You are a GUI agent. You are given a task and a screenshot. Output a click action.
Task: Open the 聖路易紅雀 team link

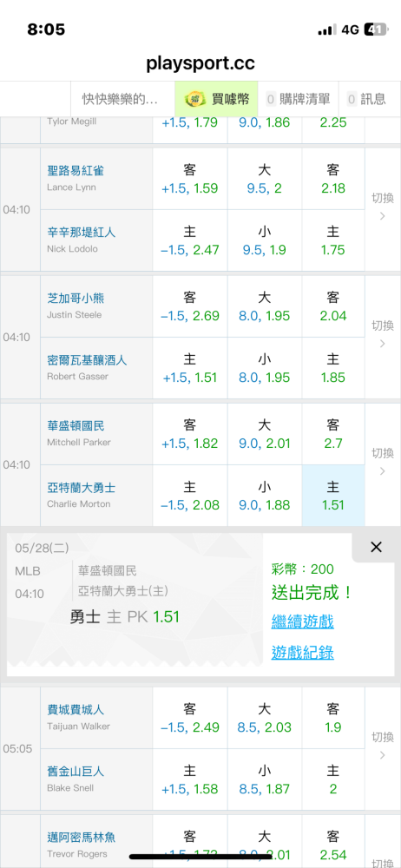click(x=76, y=171)
